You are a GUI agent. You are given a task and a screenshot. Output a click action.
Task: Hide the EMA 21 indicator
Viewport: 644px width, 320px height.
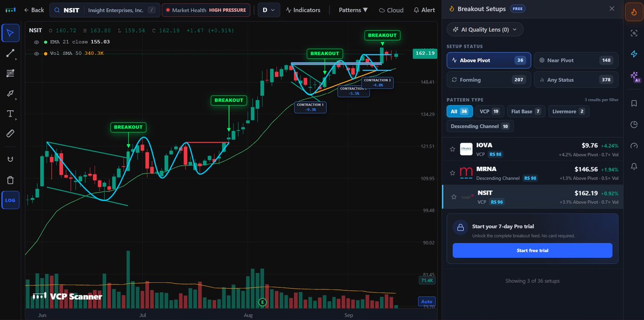click(37, 42)
